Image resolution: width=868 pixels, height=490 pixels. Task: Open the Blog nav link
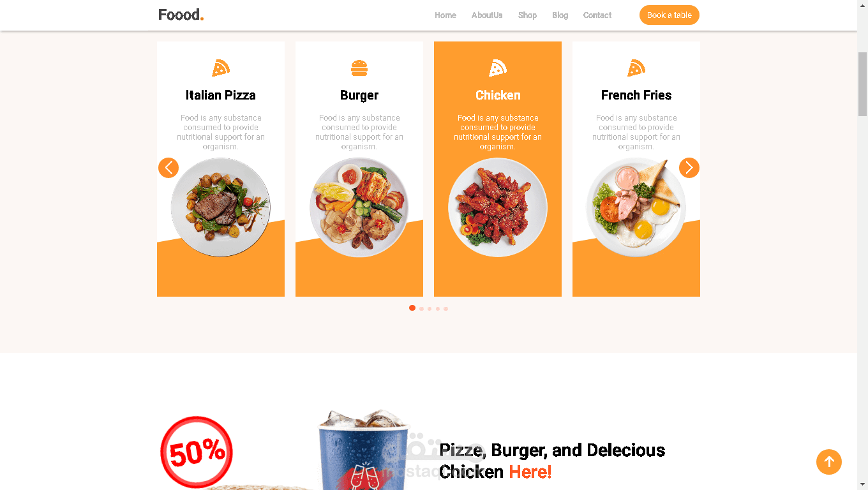click(560, 15)
